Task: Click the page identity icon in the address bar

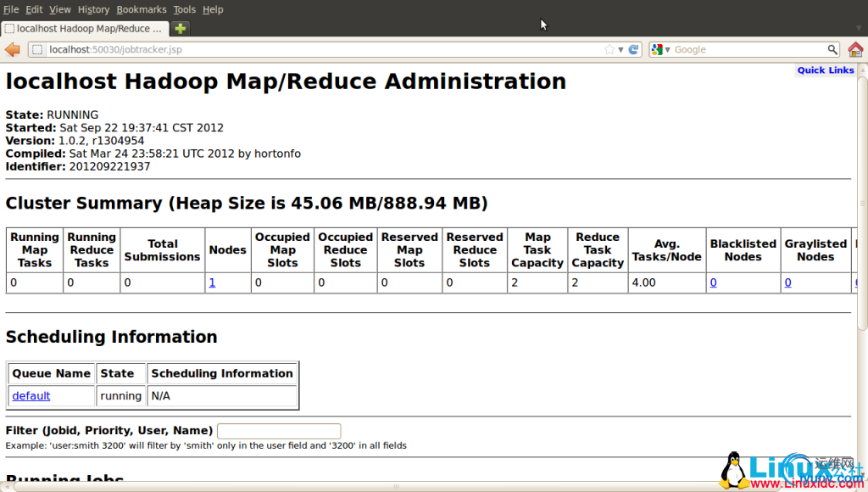Action: tap(37, 50)
